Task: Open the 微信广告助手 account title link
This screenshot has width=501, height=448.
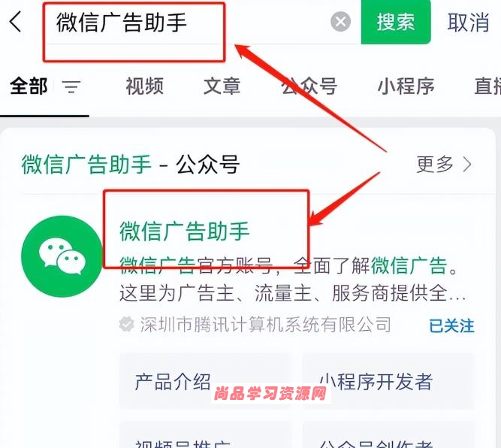Action: 184,231
